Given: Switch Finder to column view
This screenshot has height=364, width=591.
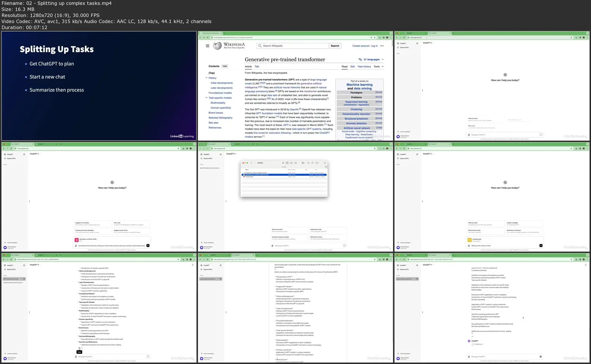Looking at the screenshot, I should [291, 163].
